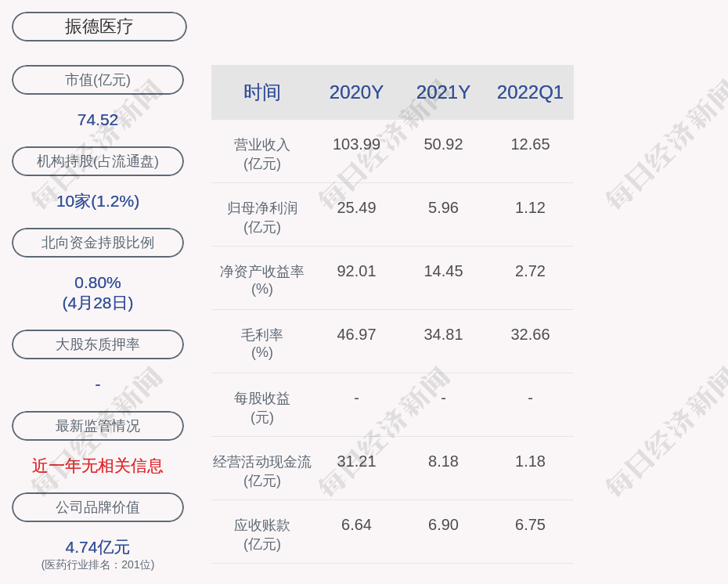Image resolution: width=728 pixels, height=584 pixels.
Task: Click the 2022Q1 revenue value 12.65
Action: tap(530, 144)
